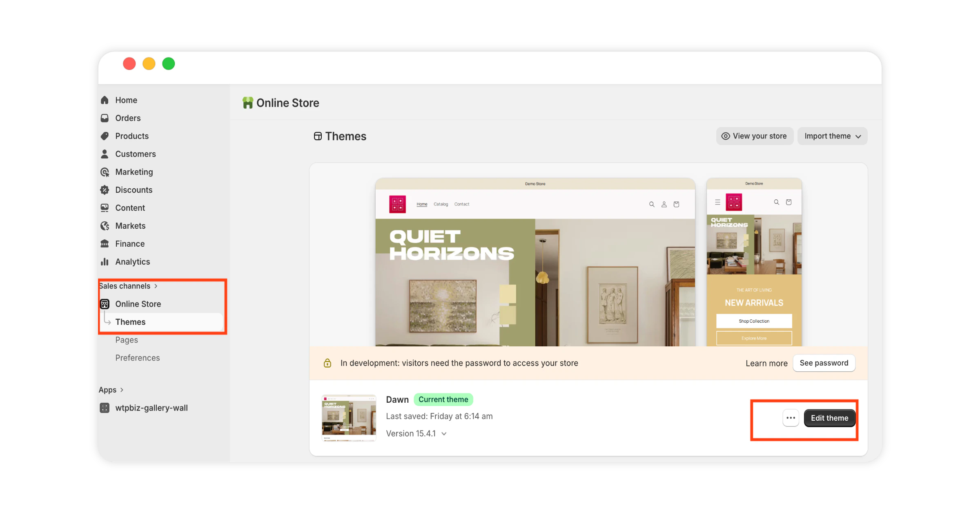Open the Dawn theme three-dots menu
The image size is (980, 513).
point(791,418)
